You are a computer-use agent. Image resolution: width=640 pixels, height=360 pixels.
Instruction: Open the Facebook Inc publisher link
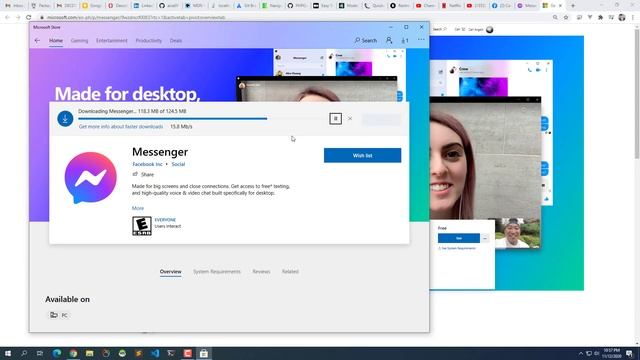tap(147, 164)
